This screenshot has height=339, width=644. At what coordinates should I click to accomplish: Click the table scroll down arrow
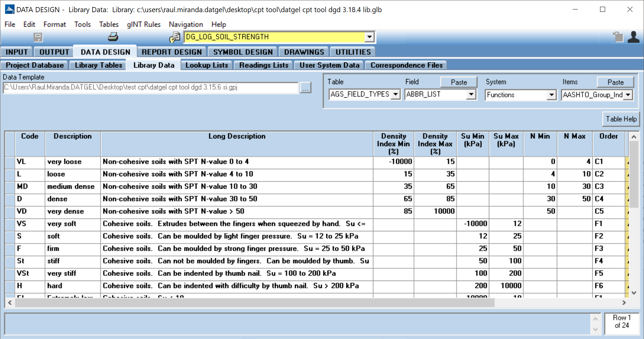(x=634, y=293)
